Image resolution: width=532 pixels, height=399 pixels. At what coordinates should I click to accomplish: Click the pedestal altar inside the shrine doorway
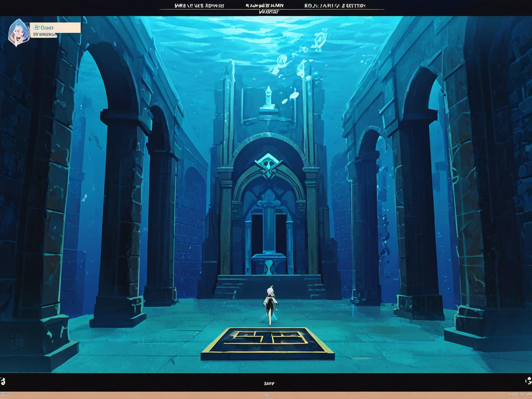[x=268, y=264]
